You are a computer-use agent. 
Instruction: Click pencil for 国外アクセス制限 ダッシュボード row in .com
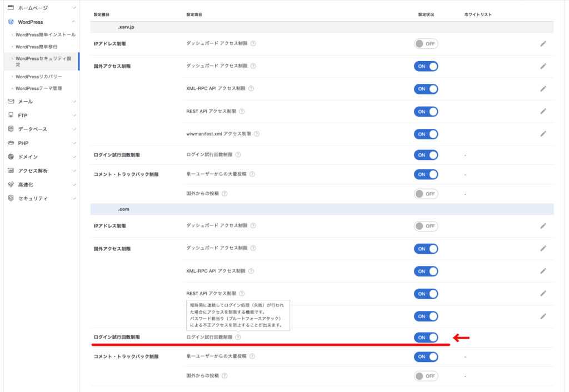point(543,248)
